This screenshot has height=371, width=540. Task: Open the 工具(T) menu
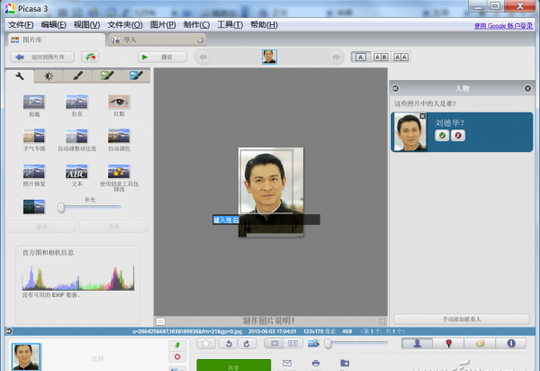pos(230,25)
